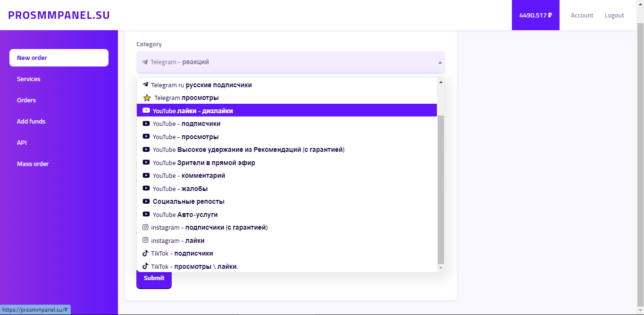The width and height of the screenshot is (644, 315).
Task: Click the Telegram plane icon beside русские подписчики
Action: [145, 85]
